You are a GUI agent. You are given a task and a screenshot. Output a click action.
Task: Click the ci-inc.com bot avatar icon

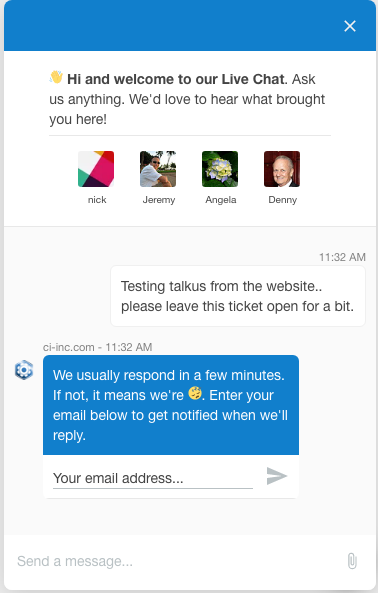[24, 370]
